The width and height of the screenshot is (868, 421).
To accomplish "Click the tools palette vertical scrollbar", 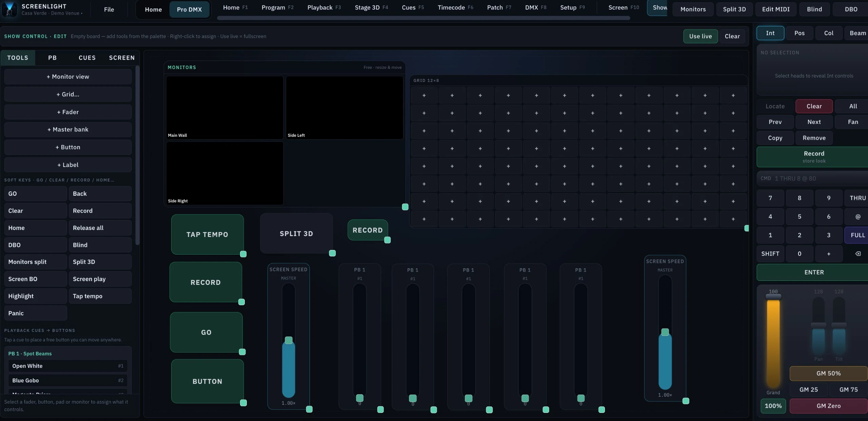I will [137, 156].
